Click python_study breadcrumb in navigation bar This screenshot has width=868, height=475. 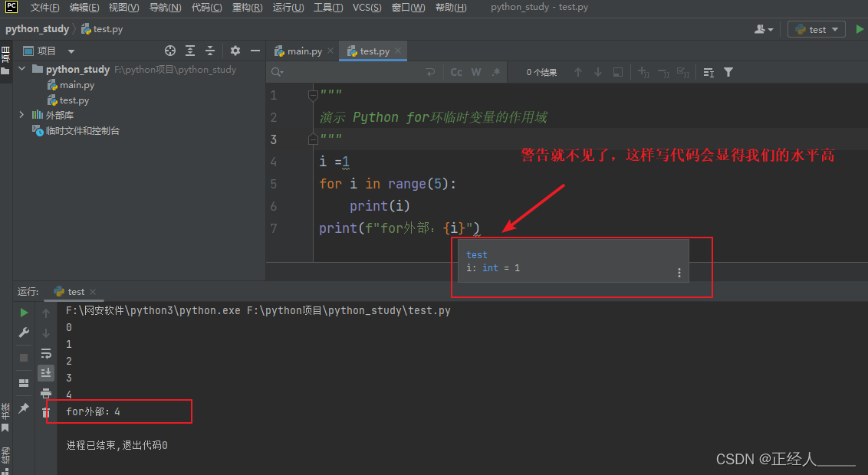[x=37, y=29]
